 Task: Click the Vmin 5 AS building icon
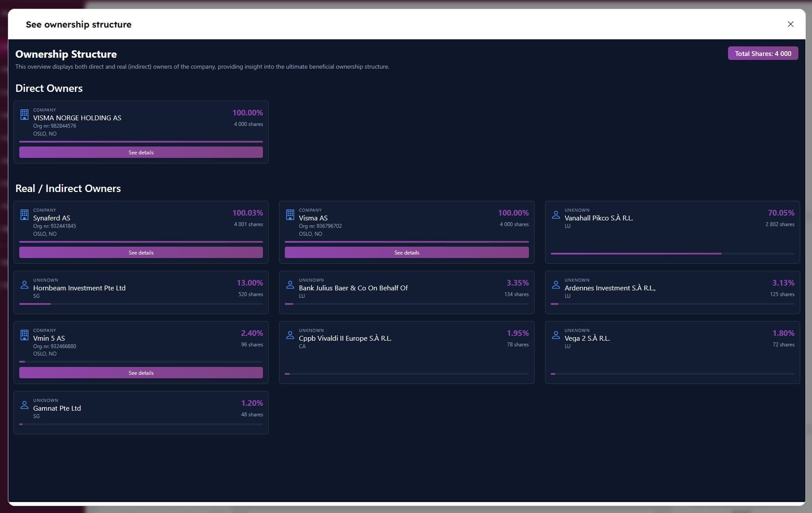pyautogui.click(x=24, y=335)
